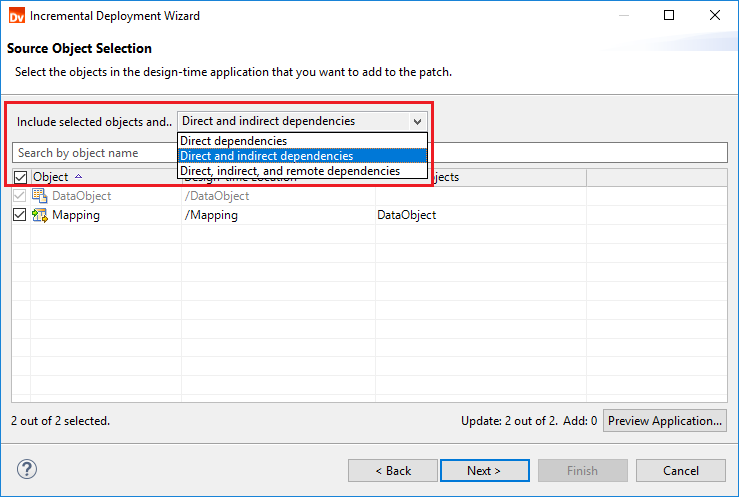Click the Dv application icon in title bar
The image size is (739, 497).
(x=15, y=16)
